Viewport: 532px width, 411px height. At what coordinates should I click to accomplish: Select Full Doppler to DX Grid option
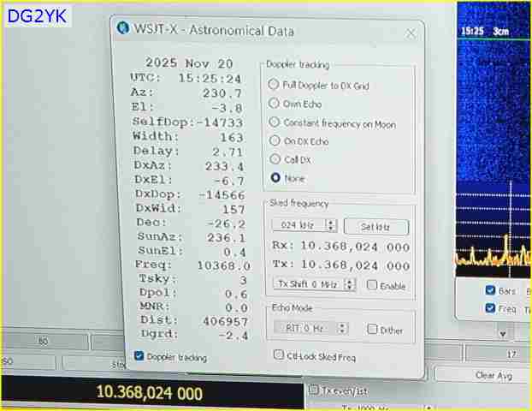click(x=274, y=85)
